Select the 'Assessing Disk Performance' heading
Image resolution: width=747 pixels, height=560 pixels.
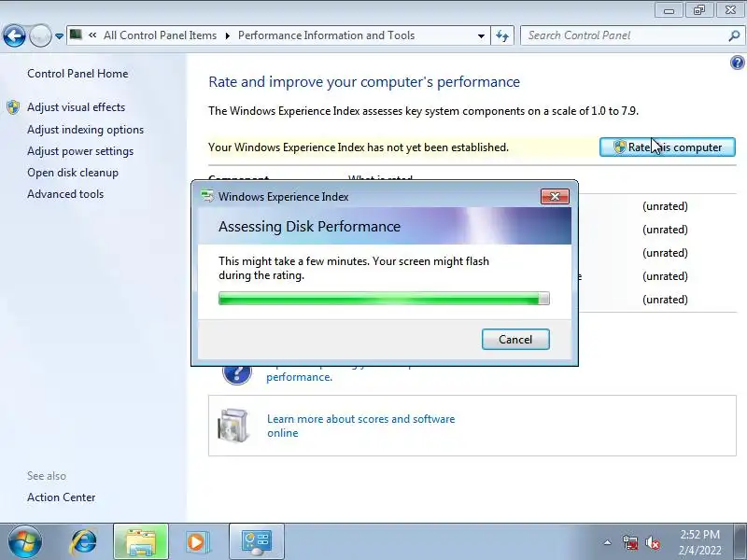[309, 226]
